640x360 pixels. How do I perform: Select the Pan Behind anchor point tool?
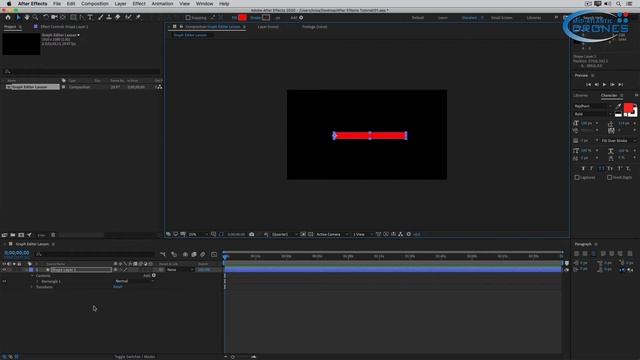click(63, 18)
